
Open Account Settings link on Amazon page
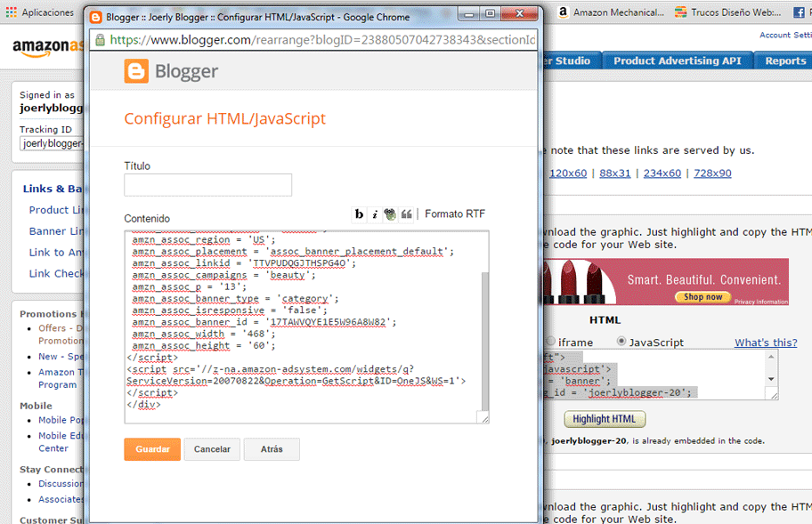(785, 36)
